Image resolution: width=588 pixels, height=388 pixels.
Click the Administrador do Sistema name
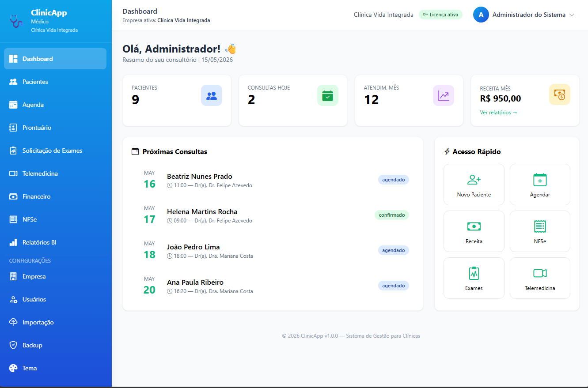tap(529, 15)
